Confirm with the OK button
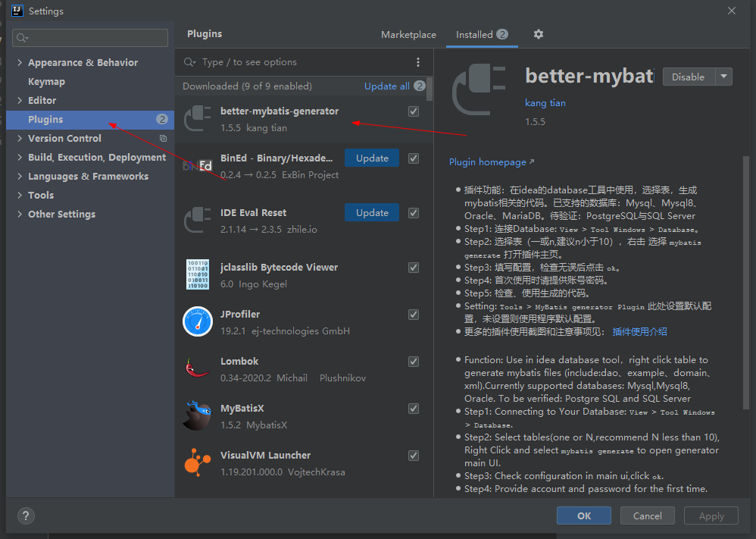The width and height of the screenshot is (756, 539). pyautogui.click(x=584, y=515)
